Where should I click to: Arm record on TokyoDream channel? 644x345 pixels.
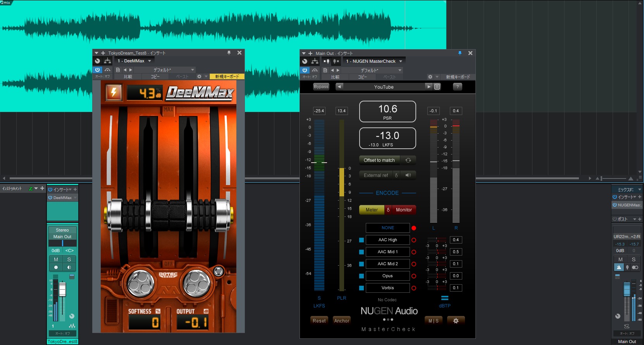coord(56,267)
